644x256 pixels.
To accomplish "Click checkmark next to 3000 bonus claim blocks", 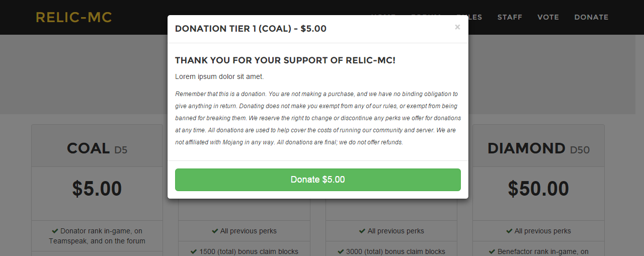I will [x=341, y=251].
